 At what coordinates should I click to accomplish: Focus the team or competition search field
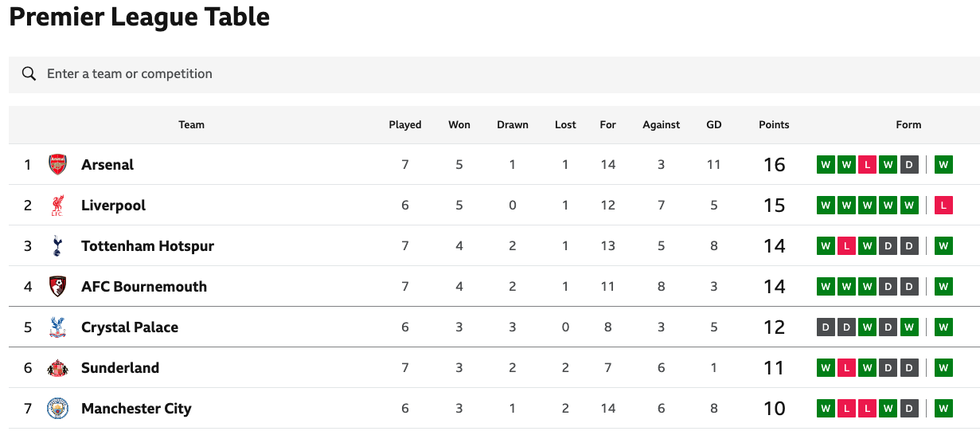[x=318, y=74]
